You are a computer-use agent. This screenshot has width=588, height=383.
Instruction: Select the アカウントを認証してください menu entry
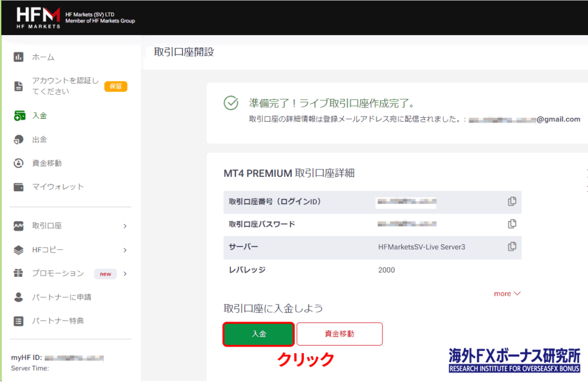(65, 86)
